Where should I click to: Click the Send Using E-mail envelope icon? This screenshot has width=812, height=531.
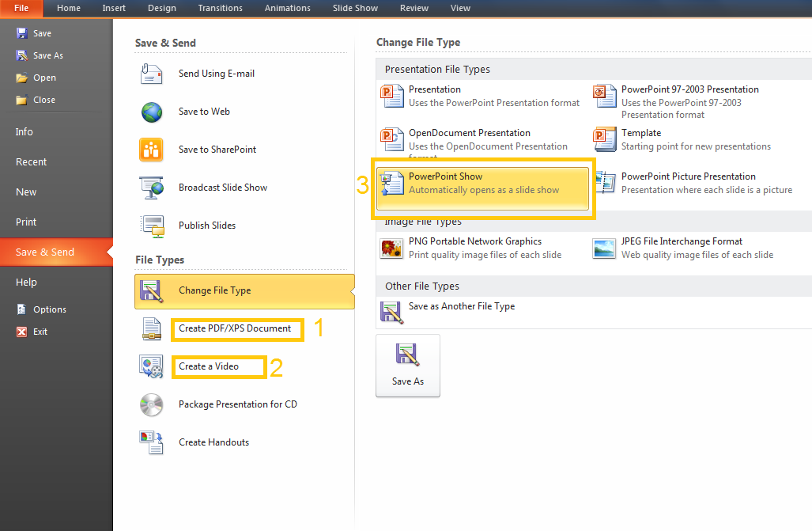[151, 74]
